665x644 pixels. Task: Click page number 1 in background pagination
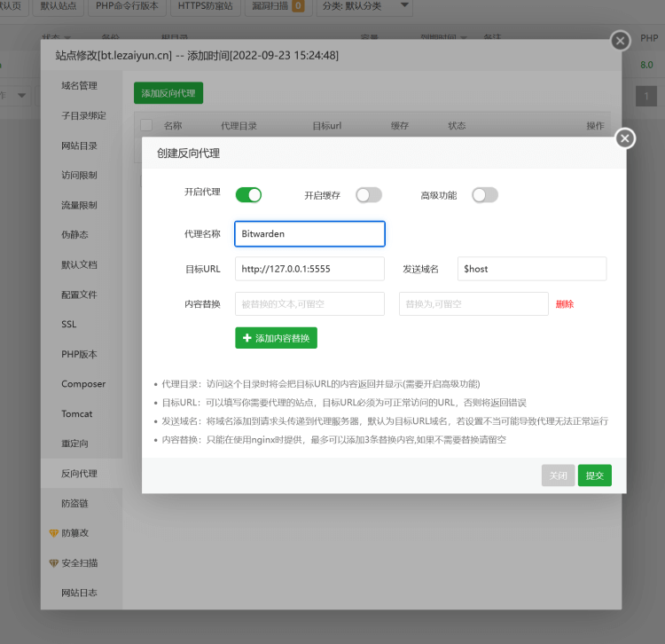pos(646,97)
